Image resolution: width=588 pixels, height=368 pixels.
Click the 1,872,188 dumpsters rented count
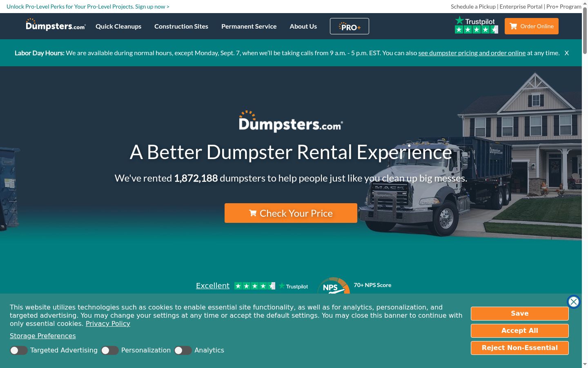196,178
